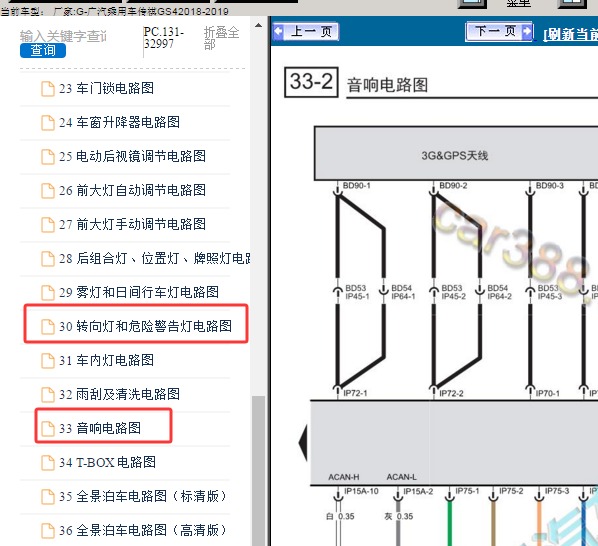Click the 刷新当前 refresh link
598x546 pixels.
click(x=571, y=34)
